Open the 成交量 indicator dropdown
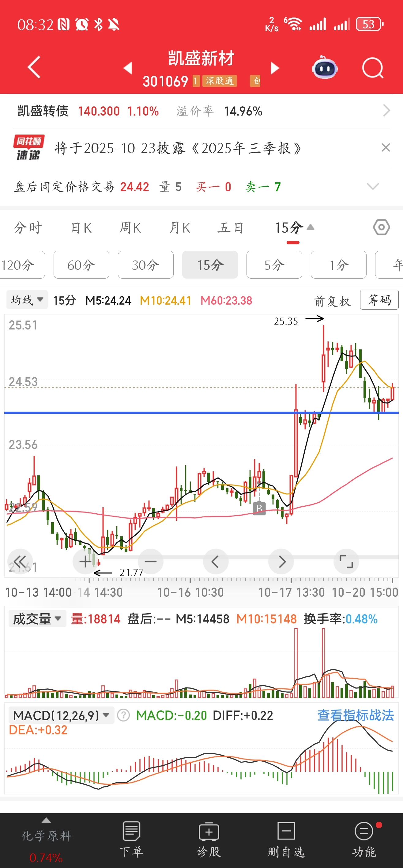The width and height of the screenshot is (403, 868). (x=37, y=619)
